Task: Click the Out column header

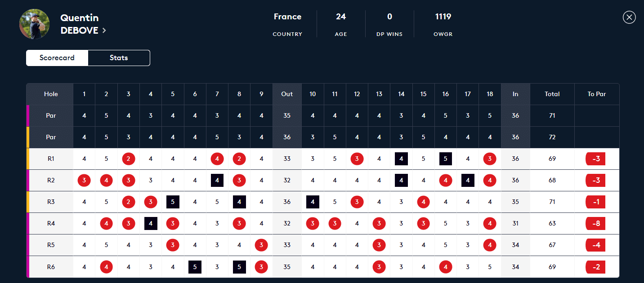Action: coord(287,94)
